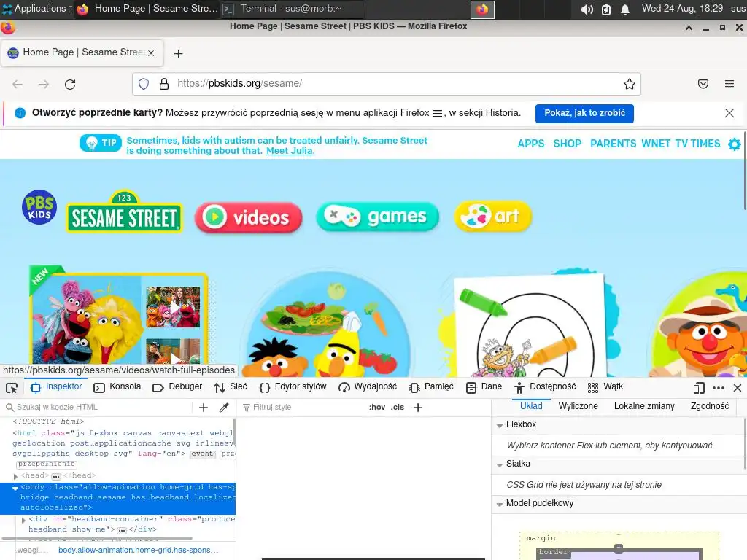
Task: Click the padlock site security icon
Action: (x=164, y=85)
